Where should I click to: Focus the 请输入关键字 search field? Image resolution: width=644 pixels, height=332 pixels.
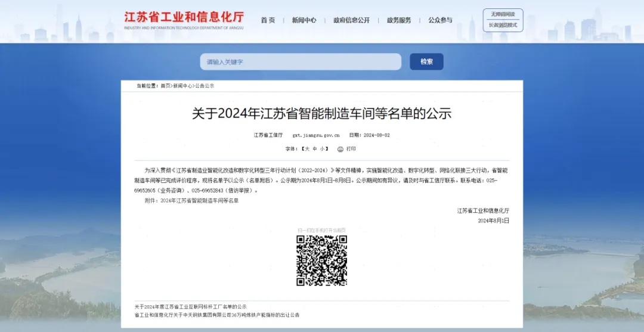[301, 62]
